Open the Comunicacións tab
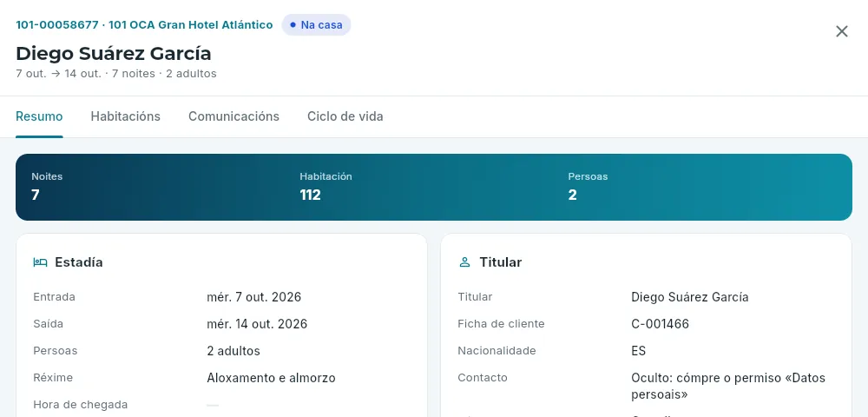868x417 pixels. (x=233, y=117)
